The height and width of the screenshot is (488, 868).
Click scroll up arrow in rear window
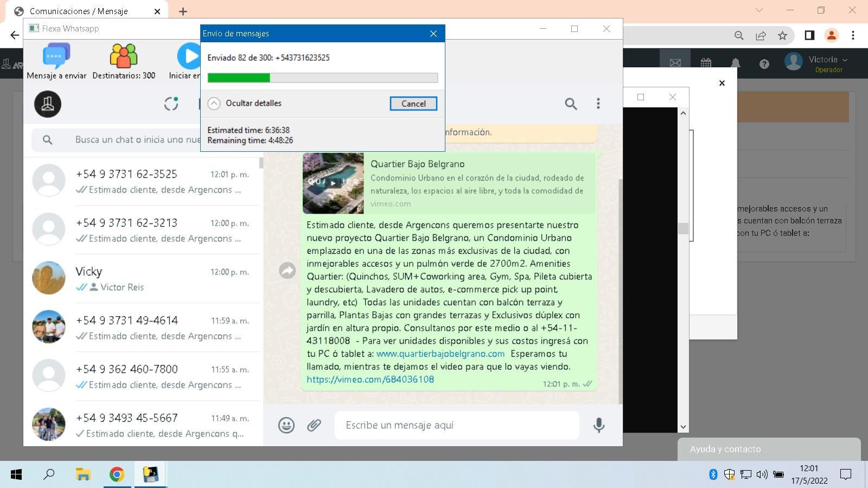(683, 113)
